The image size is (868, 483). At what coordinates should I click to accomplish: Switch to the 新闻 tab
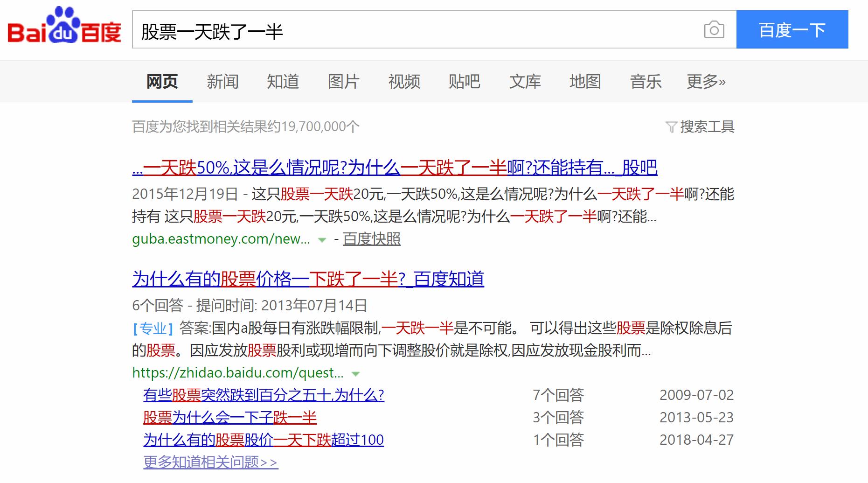point(222,81)
